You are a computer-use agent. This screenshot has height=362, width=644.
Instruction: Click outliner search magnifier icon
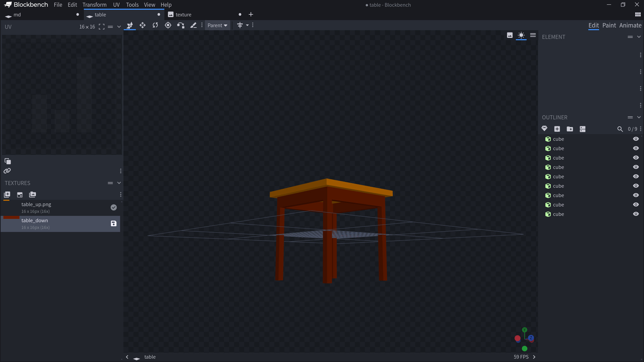pos(620,129)
